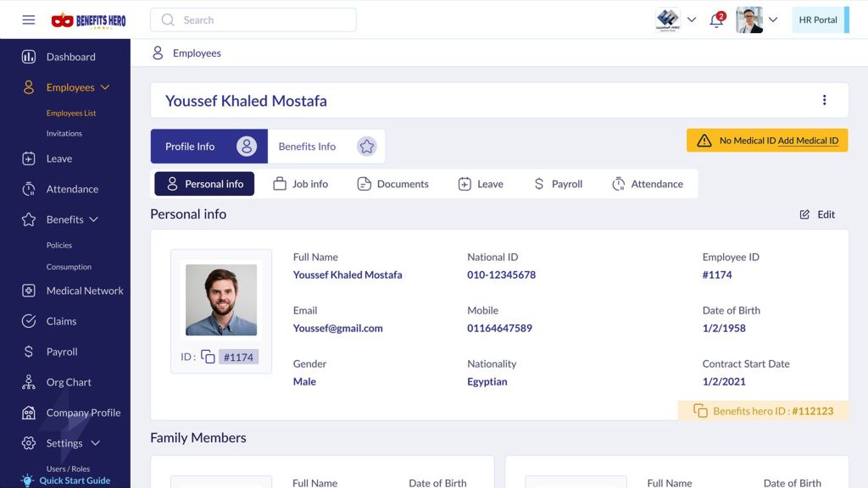Click the Claims checkmark icon
Image resolution: width=868 pixels, height=488 pixels.
click(x=29, y=321)
